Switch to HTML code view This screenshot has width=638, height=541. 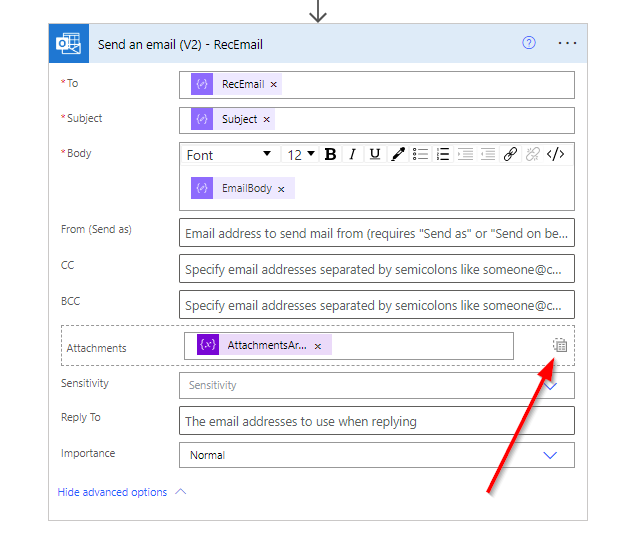pyautogui.click(x=555, y=155)
